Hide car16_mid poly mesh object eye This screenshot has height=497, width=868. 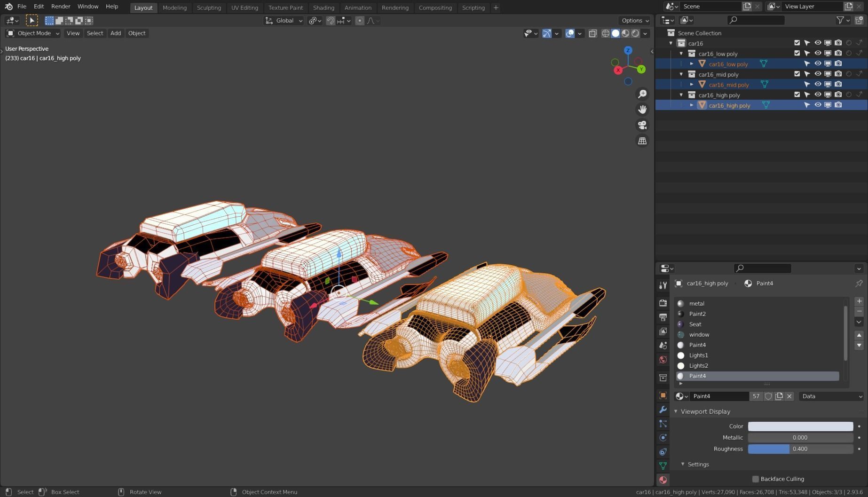click(818, 84)
